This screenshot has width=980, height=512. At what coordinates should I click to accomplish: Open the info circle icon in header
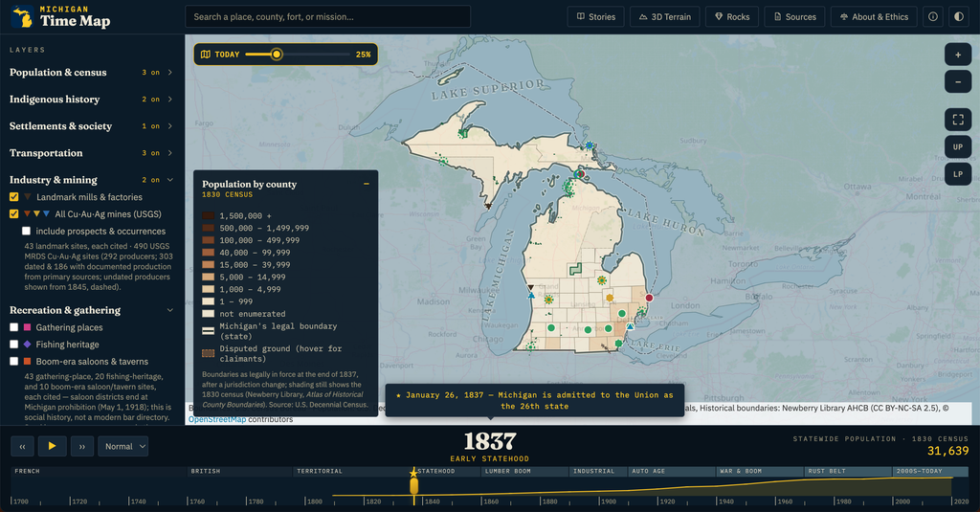click(932, 17)
